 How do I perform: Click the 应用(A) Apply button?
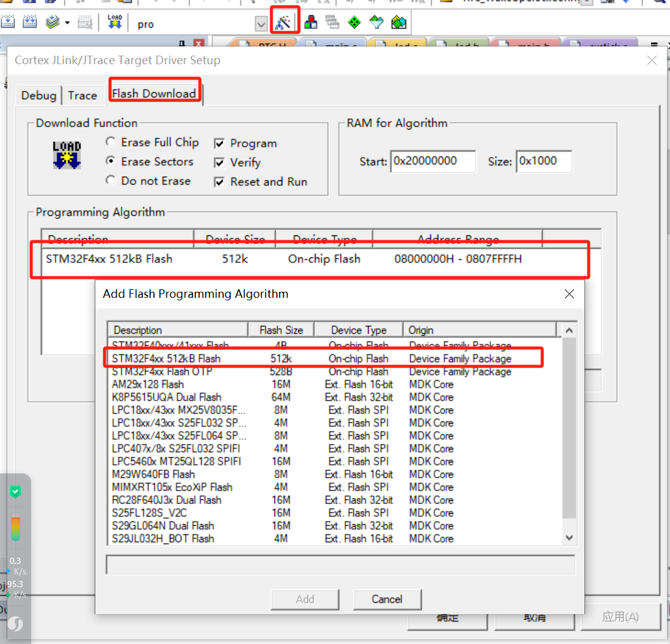pyautogui.click(x=620, y=617)
